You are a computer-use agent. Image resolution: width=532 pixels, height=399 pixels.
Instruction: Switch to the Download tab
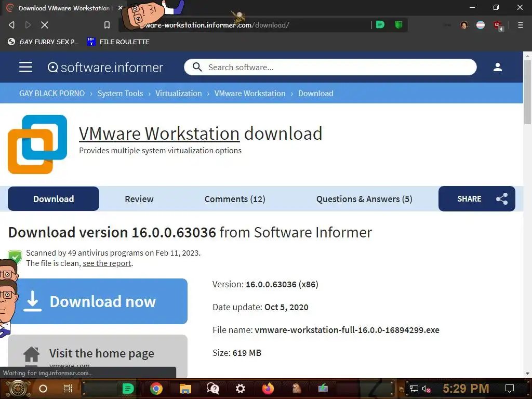click(x=54, y=199)
